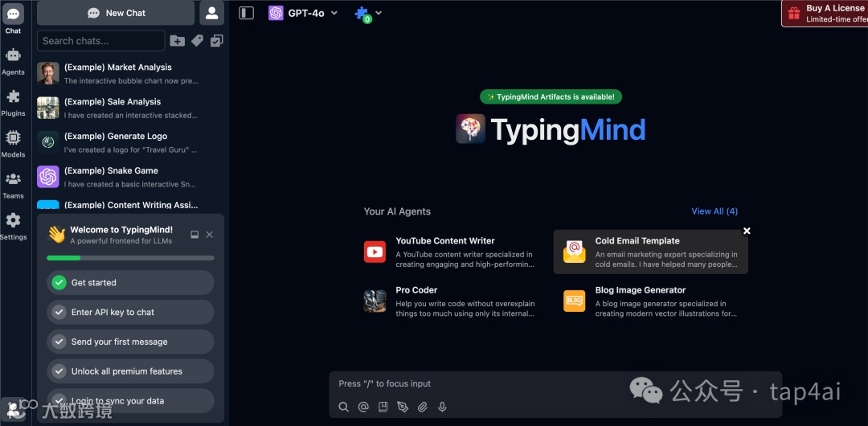
Task: Select the Pro Coder agent
Action: pyautogui.click(x=450, y=301)
